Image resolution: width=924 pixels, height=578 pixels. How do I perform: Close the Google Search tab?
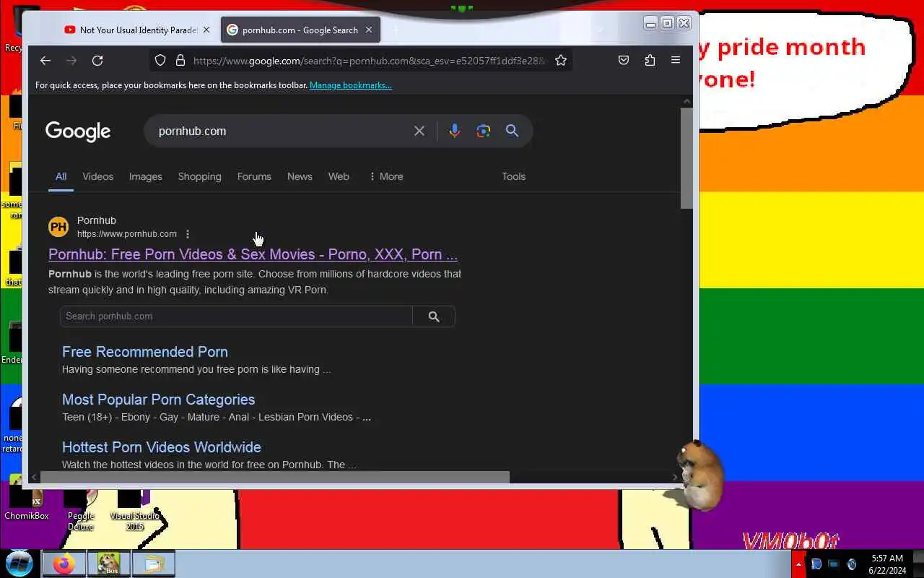point(369,30)
